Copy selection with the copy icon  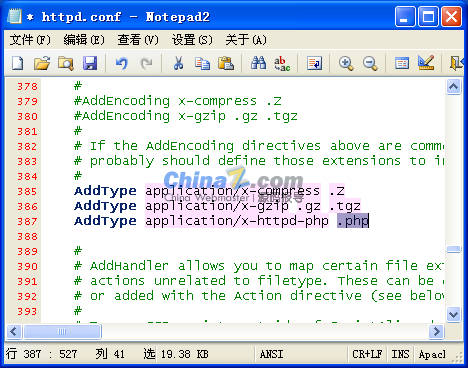tap(202, 63)
